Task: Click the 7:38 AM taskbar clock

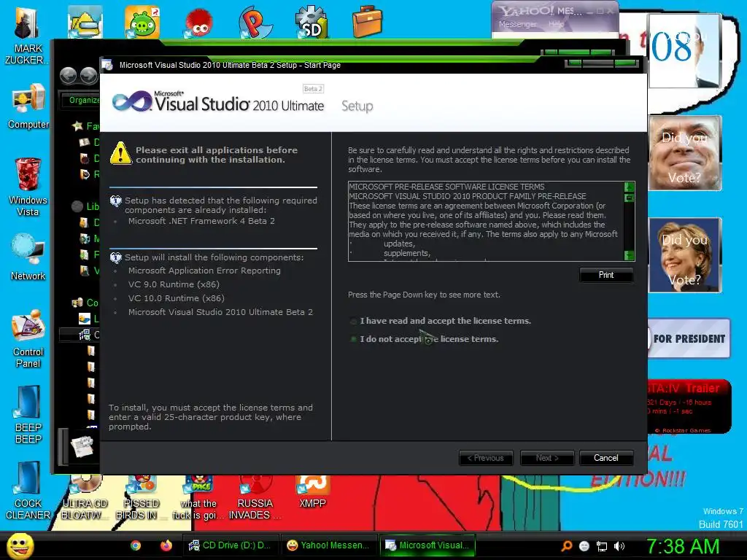Action: 682,547
